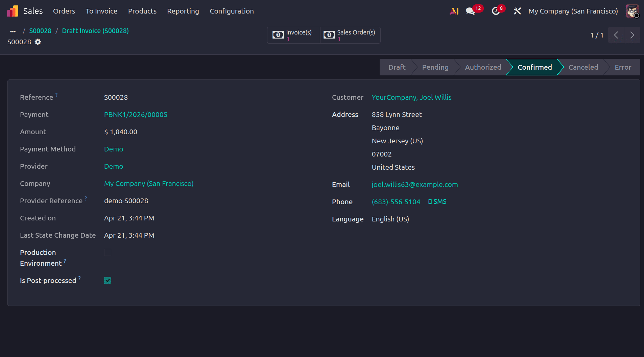This screenshot has height=357, width=644.
Task: Open the Reporting menu
Action: (x=183, y=11)
